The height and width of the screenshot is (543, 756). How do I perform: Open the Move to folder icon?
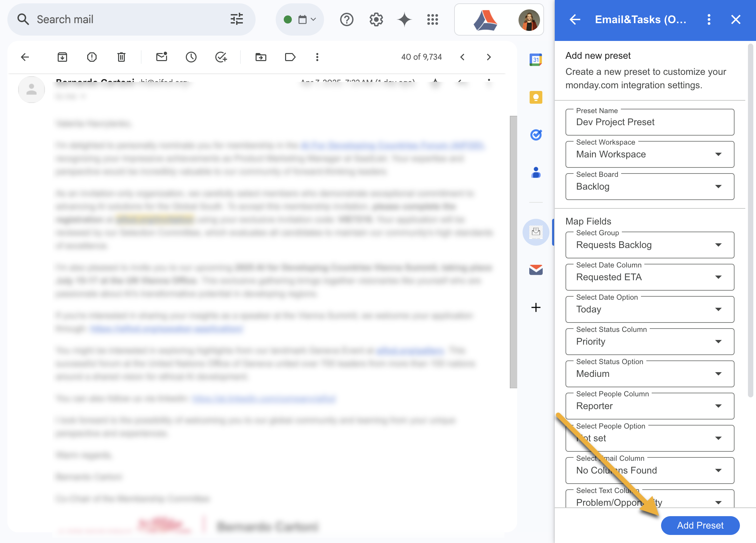tap(261, 57)
